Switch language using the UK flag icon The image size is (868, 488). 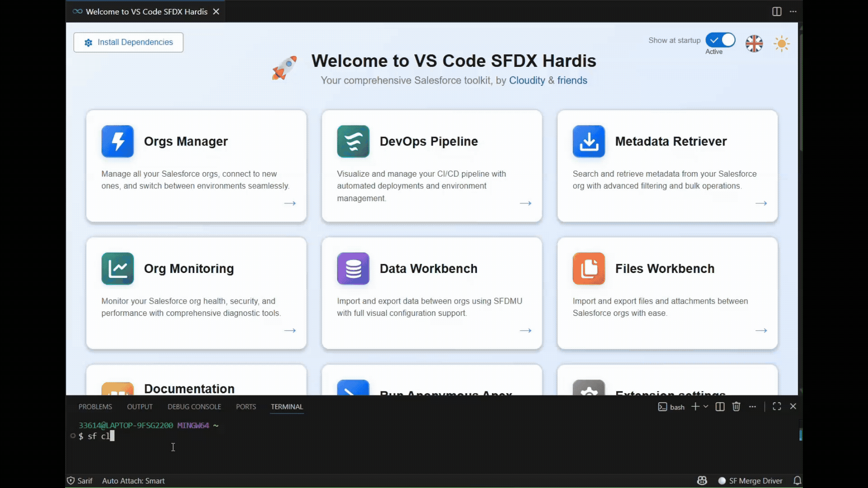click(754, 44)
